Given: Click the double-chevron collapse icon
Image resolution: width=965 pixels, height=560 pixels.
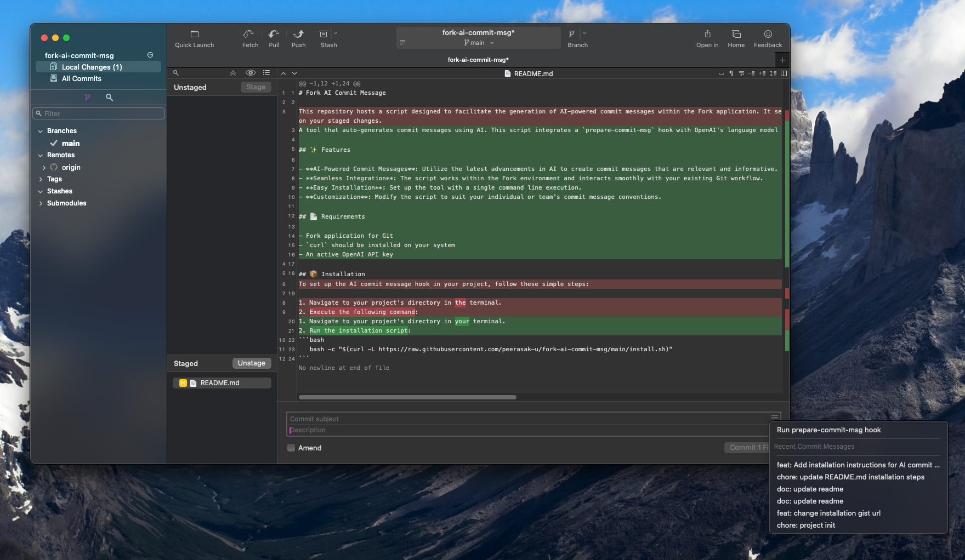Looking at the screenshot, I should pyautogui.click(x=233, y=73).
